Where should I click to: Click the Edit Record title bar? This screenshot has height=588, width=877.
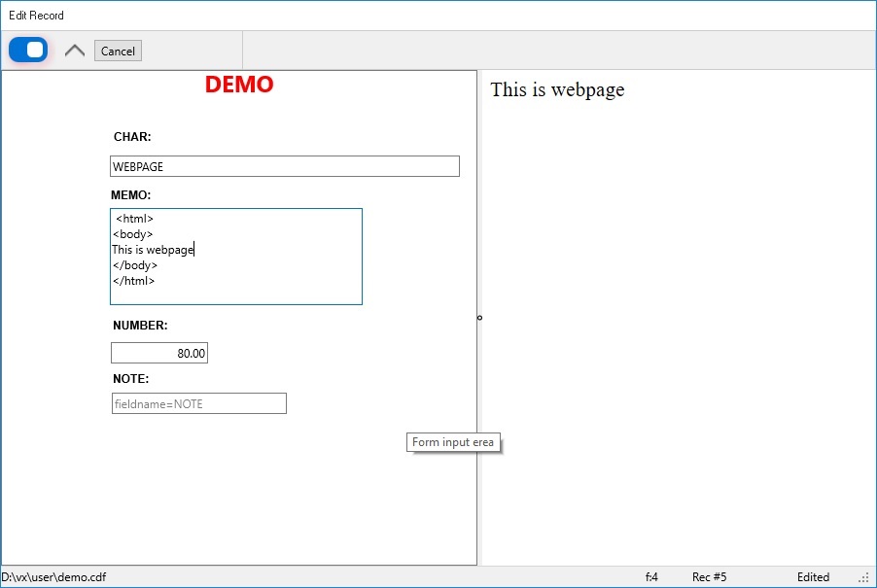[37, 16]
